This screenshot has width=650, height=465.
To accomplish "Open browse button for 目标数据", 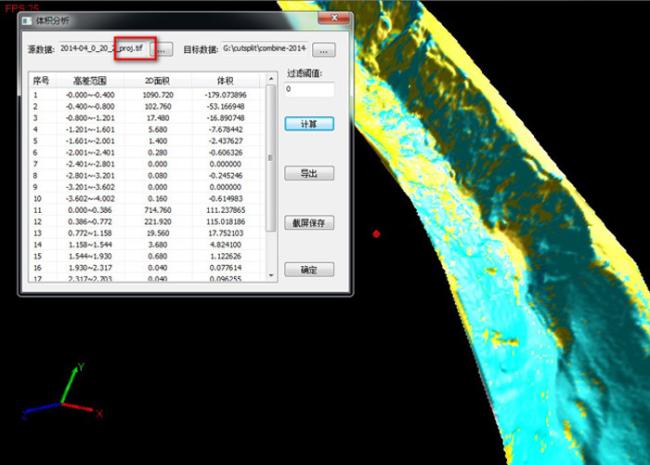I will click(327, 49).
